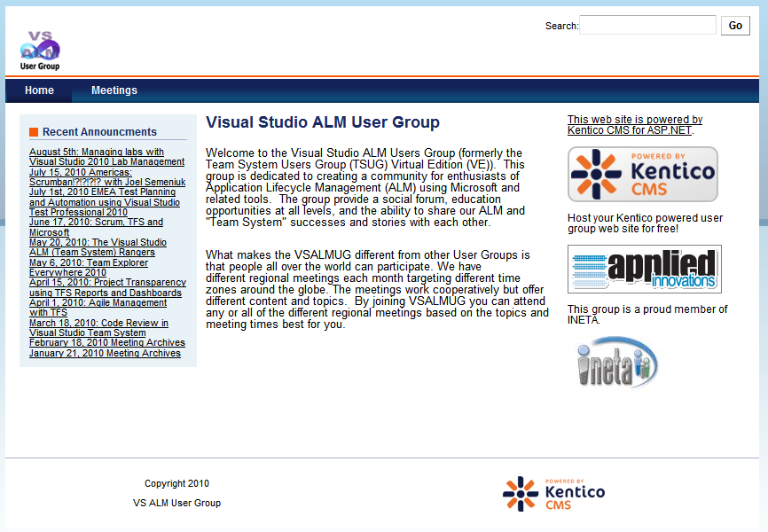The image size is (768, 532).
Task: Open March 18, 2010 Code Review link
Action: [x=98, y=328]
